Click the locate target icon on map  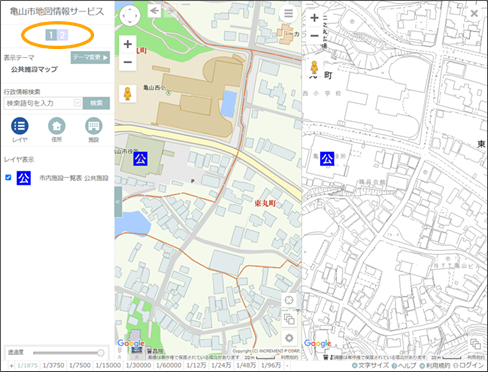[x=289, y=300]
